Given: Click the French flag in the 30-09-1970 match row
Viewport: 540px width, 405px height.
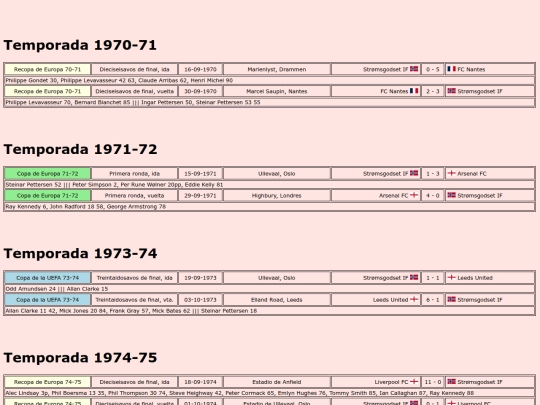Looking at the screenshot, I should click(414, 91).
